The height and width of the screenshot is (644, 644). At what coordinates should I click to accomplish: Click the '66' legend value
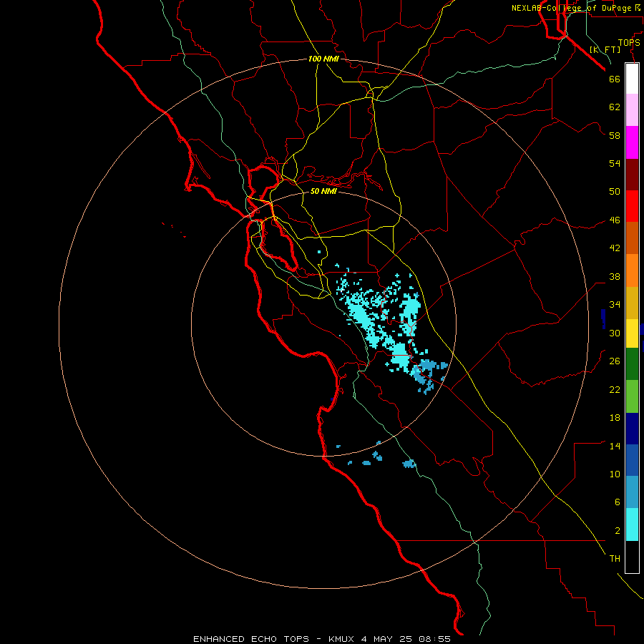click(615, 79)
